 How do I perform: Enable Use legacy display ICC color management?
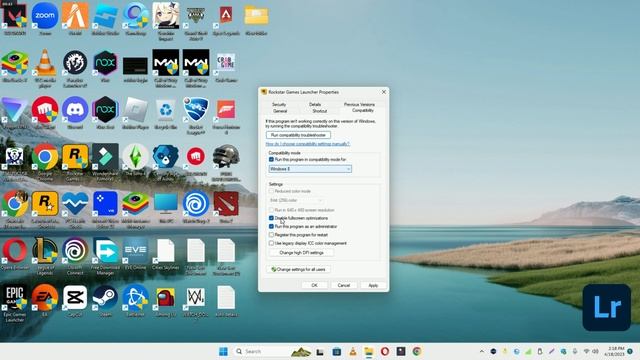[271, 243]
